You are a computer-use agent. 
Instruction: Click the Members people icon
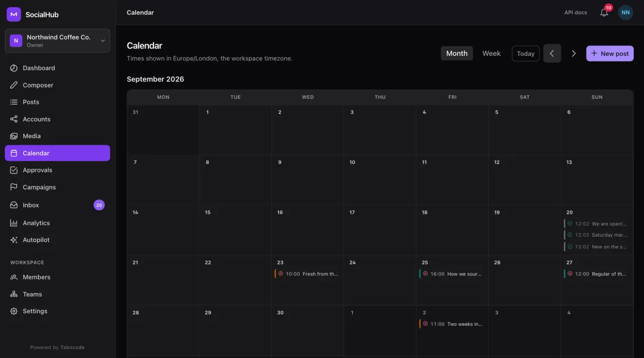coord(14,277)
